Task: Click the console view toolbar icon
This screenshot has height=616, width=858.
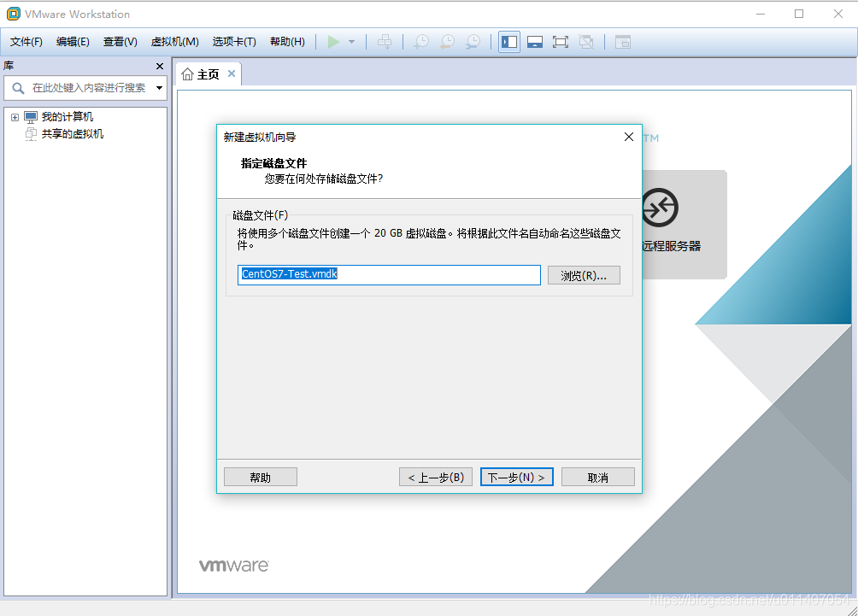Action: pos(623,42)
